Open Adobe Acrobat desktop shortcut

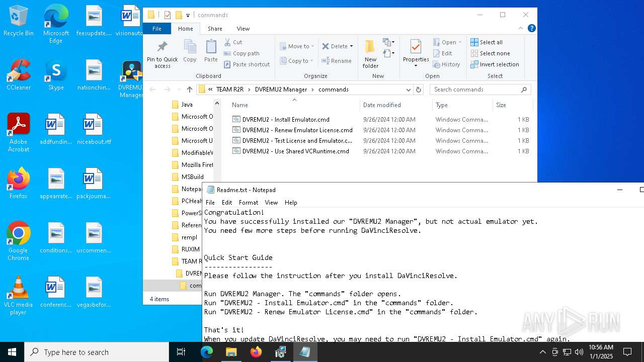19,133
